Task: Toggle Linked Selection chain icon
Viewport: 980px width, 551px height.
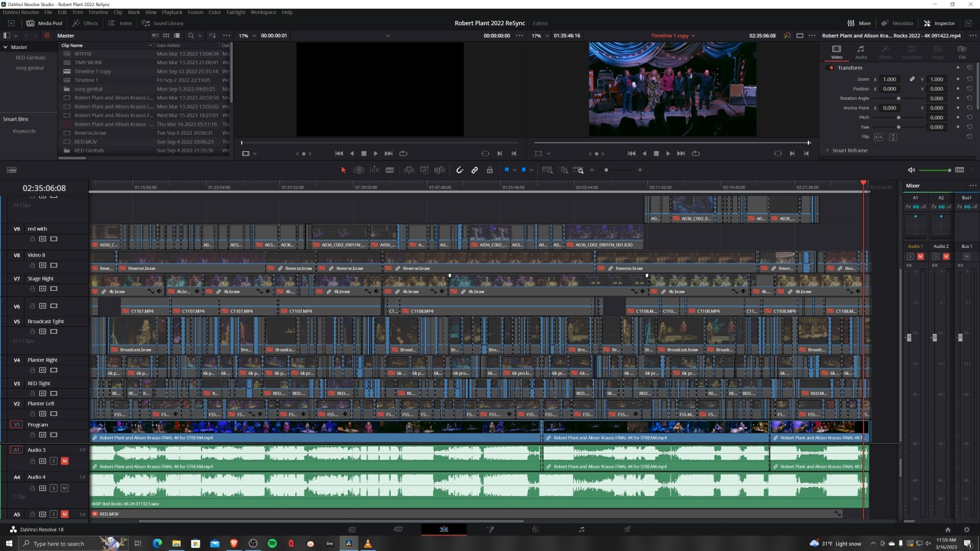Action: [475, 170]
